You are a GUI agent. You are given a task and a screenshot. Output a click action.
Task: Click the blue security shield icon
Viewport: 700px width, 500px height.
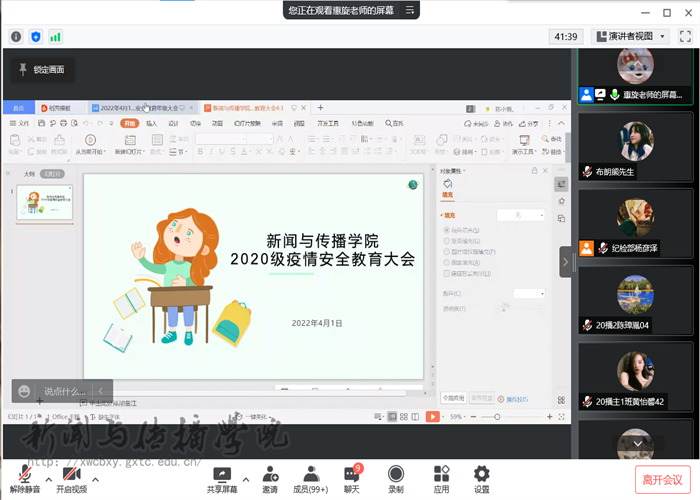pos(36,36)
